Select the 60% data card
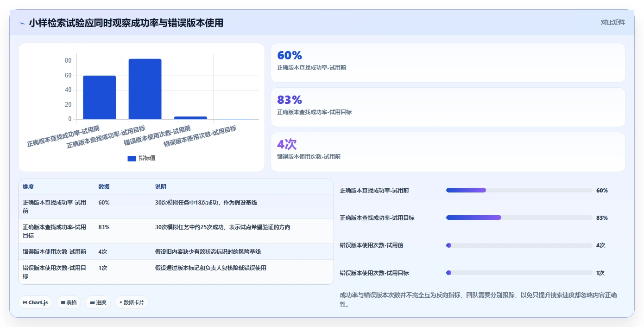Image resolution: width=644 pixels, height=327 pixels. [448, 63]
